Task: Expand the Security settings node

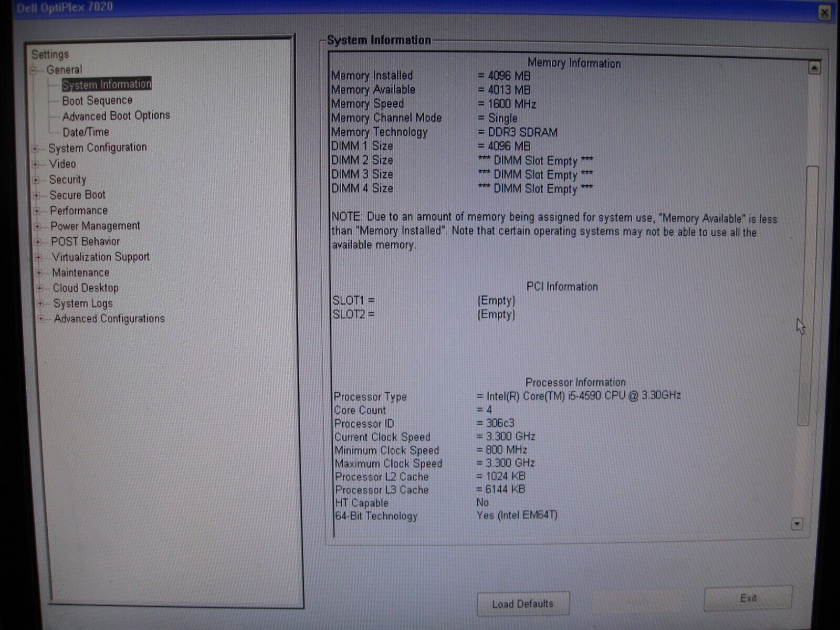Action: (x=36, y=180)
